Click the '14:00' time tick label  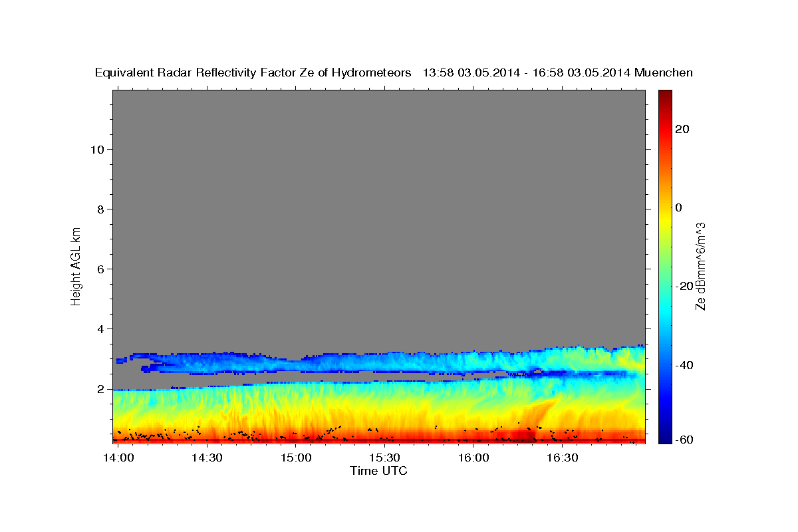pyautogui.click(x=120, y=458)
